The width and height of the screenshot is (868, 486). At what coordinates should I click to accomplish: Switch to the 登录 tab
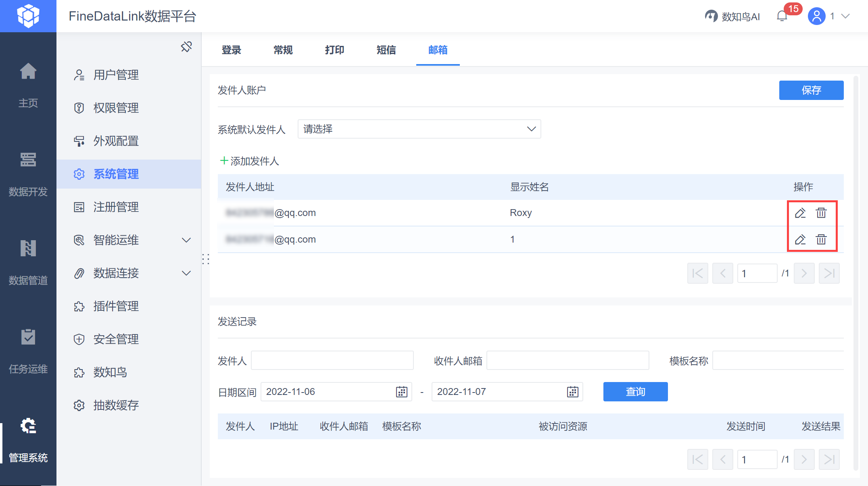[231, 50]
